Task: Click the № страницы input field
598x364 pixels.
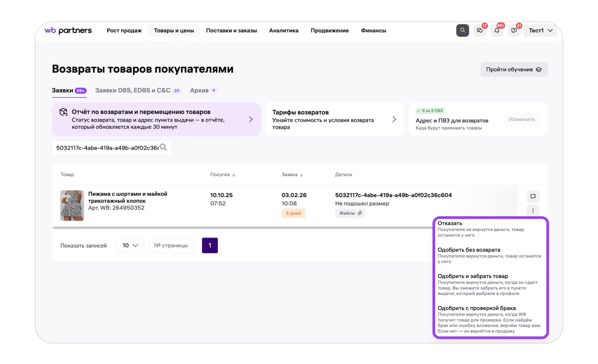Action: click(x=171, y=246)
